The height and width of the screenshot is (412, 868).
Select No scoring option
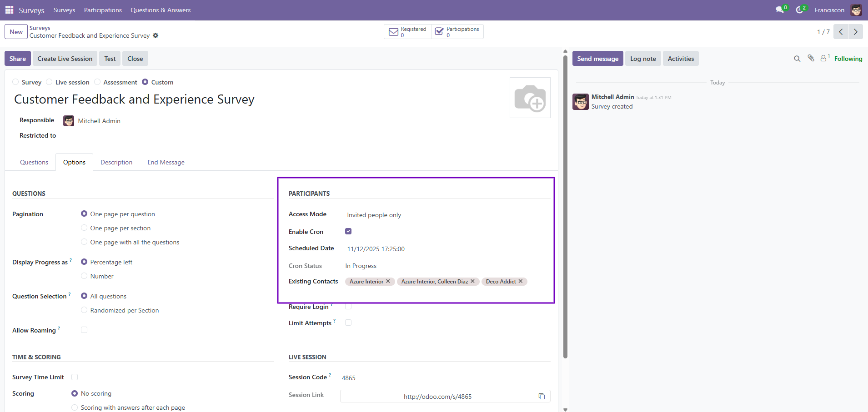click(x=75, y=393)
